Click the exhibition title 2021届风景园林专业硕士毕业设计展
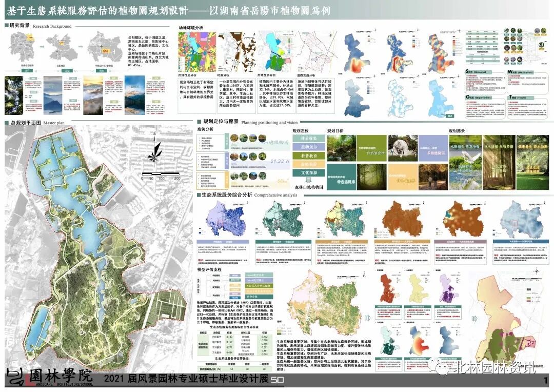Viewport: 554px width, 392px height. pos(186,379)
